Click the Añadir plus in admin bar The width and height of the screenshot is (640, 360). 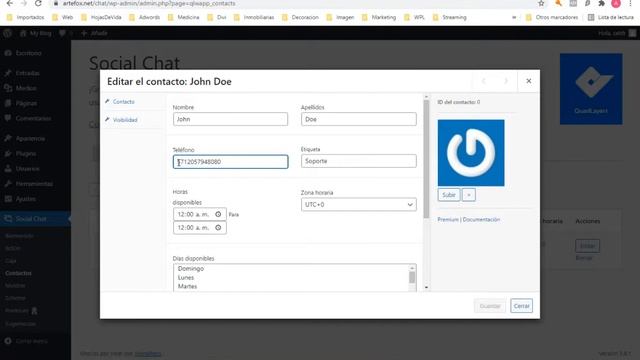pyautogui.click(x=94, y=33)
